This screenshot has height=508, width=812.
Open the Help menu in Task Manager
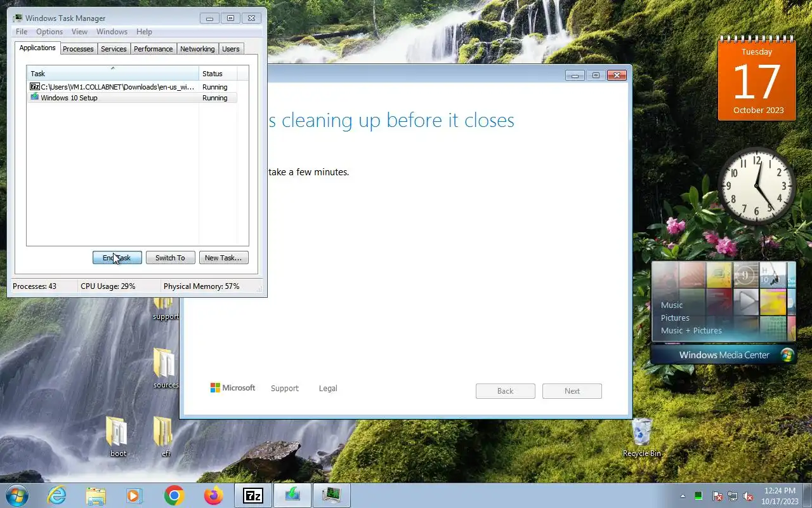click(144, 32)
